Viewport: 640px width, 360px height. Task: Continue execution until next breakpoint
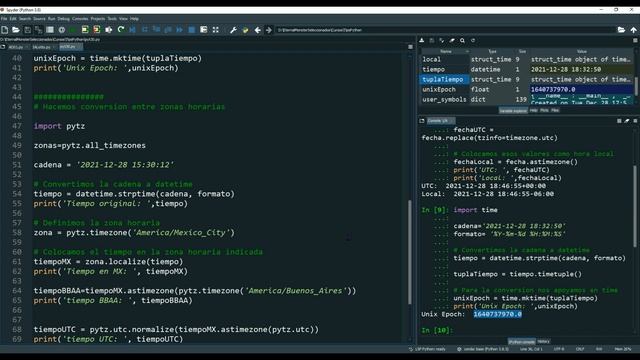[x=180, y=30]
